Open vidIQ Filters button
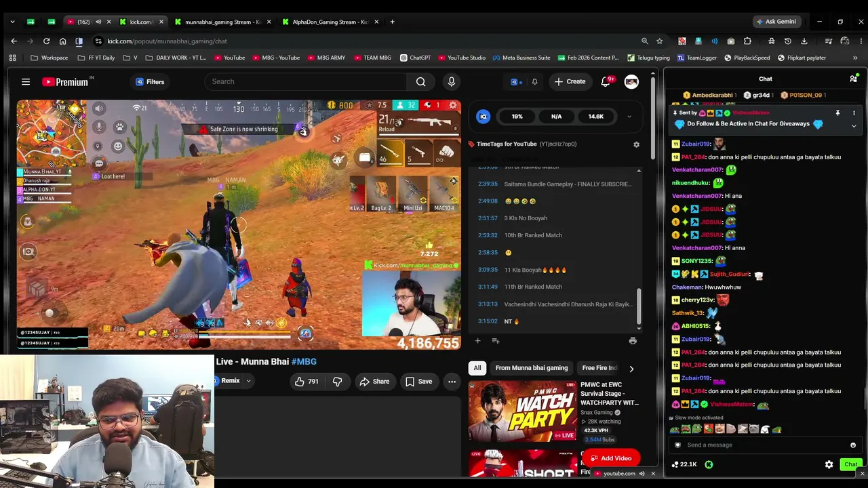The image size is (868, 488). [150, 82]
